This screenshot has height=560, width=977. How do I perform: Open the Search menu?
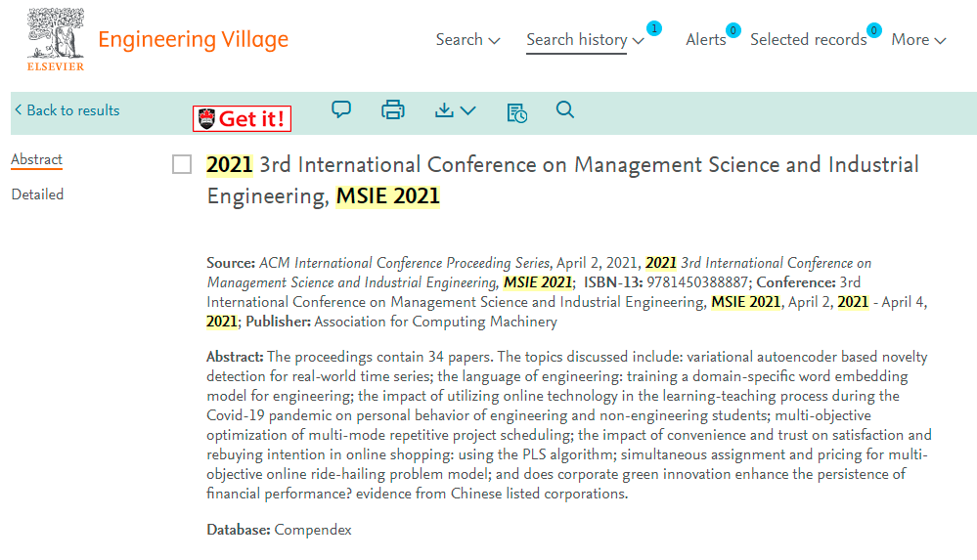pyautogui.click(x=467, y=39)
